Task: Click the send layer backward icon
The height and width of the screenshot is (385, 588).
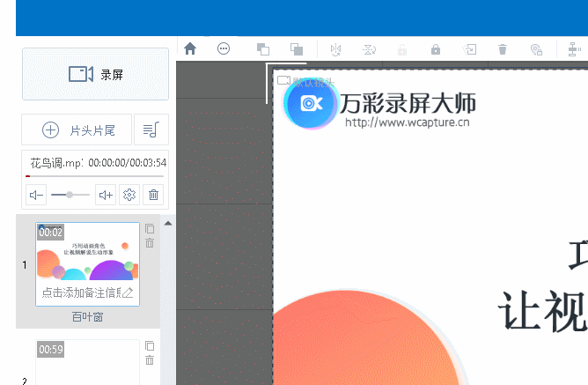Action: 297,49
